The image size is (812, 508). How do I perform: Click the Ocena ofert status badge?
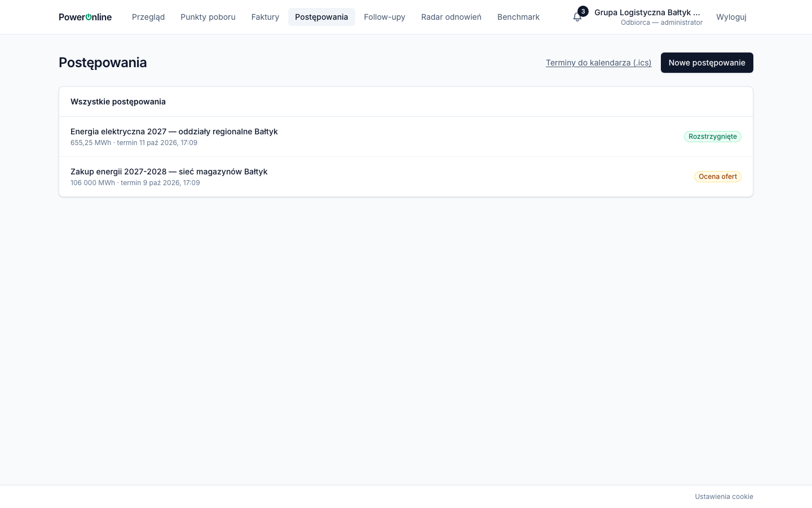(x=718, y=177)
